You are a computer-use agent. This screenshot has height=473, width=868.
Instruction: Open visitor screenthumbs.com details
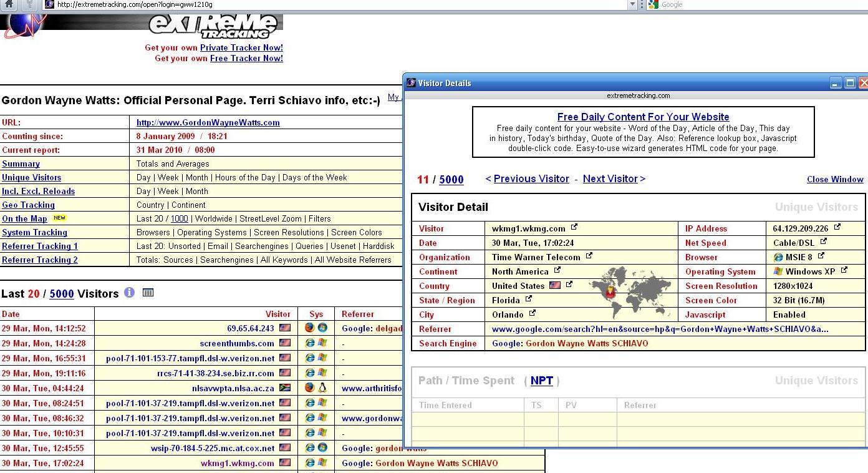(x=237, y=343)
